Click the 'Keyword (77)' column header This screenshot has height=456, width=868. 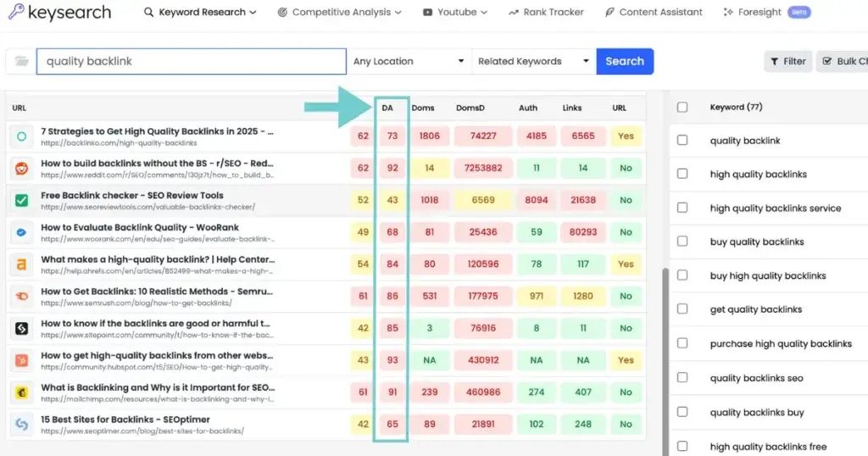[x=737, y=108]
